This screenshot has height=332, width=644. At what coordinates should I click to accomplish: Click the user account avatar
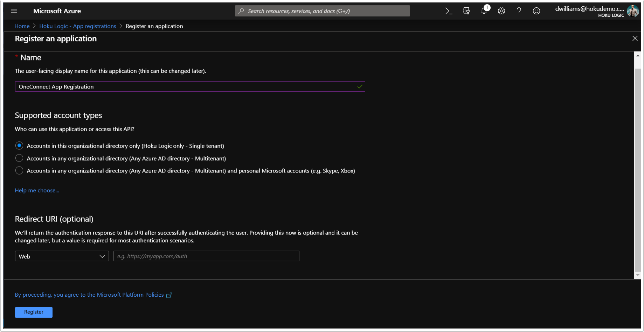(x=633, y=11)
